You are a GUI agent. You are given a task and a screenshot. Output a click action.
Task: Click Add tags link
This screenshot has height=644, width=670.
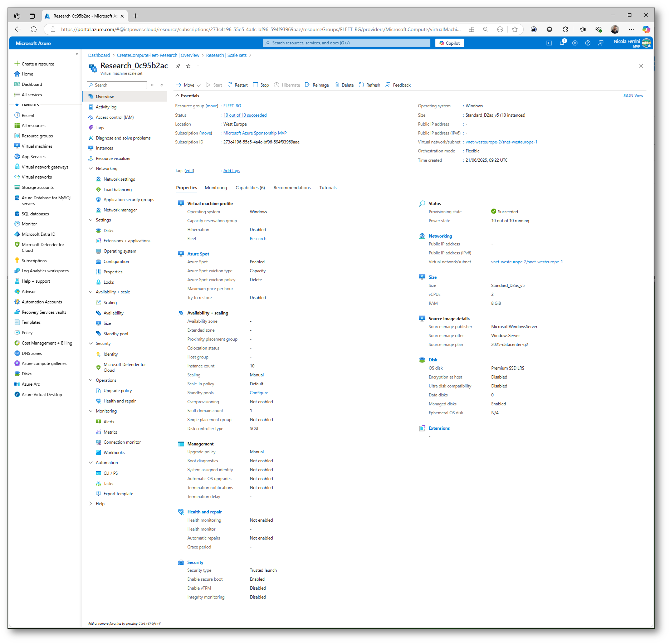[x=231, y=171]
